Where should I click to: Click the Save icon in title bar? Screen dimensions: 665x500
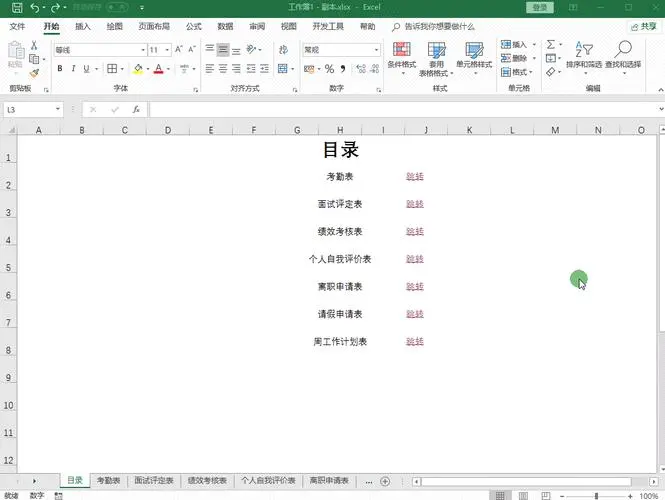17,7
